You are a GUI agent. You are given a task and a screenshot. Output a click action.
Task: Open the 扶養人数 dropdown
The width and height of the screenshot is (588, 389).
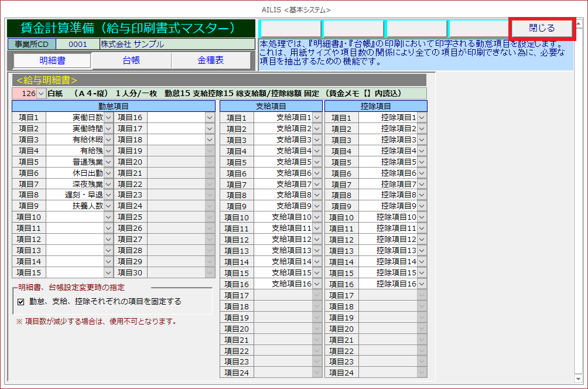(108, 206)
